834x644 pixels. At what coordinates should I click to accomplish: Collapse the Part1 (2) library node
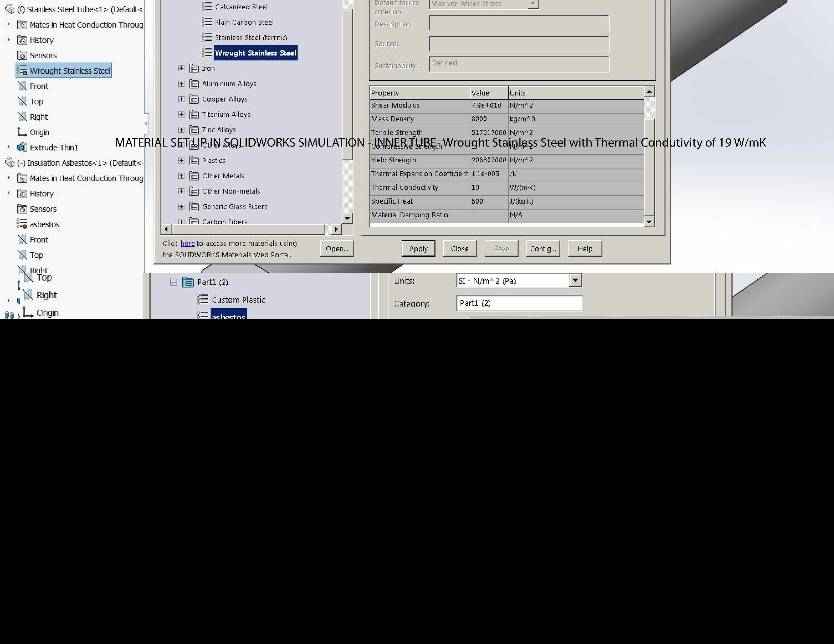coord(173,282)
